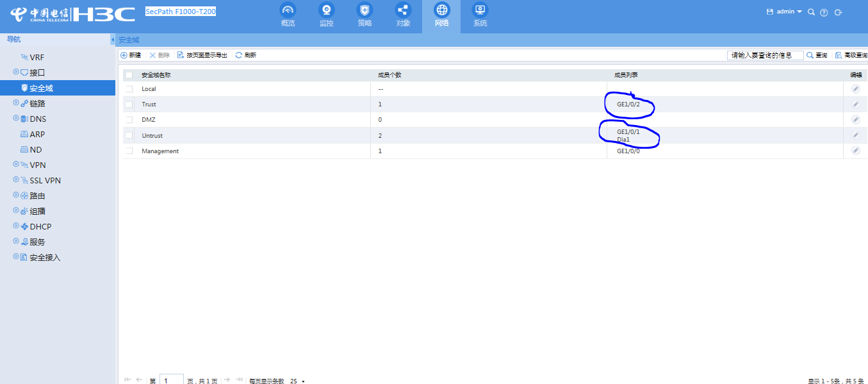Open the 策略 policy tab
868x384 pixels.
pos(364,15)
